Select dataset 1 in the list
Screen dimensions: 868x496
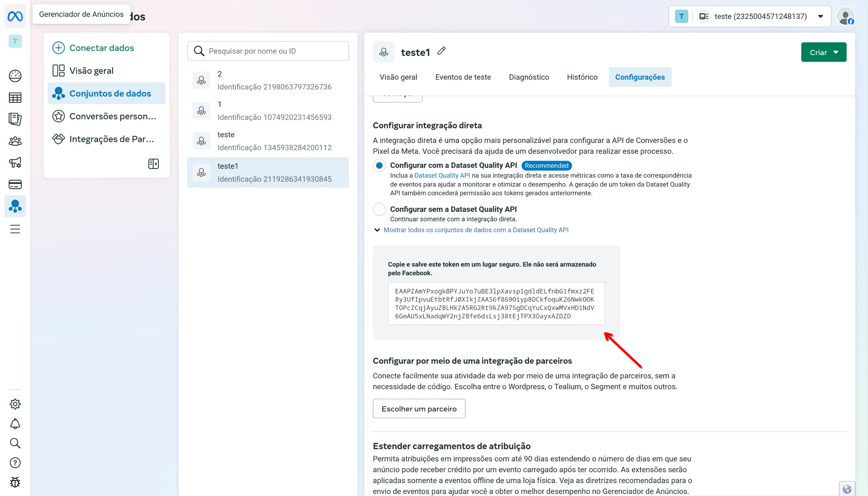(x=268, y=111)
